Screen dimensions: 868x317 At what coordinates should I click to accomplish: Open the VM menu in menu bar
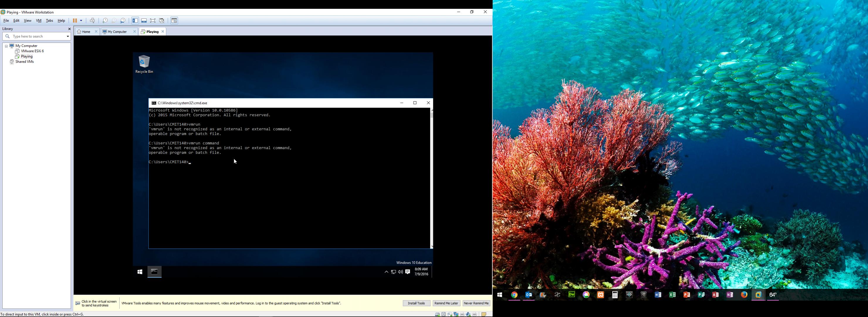coord(39,21)
